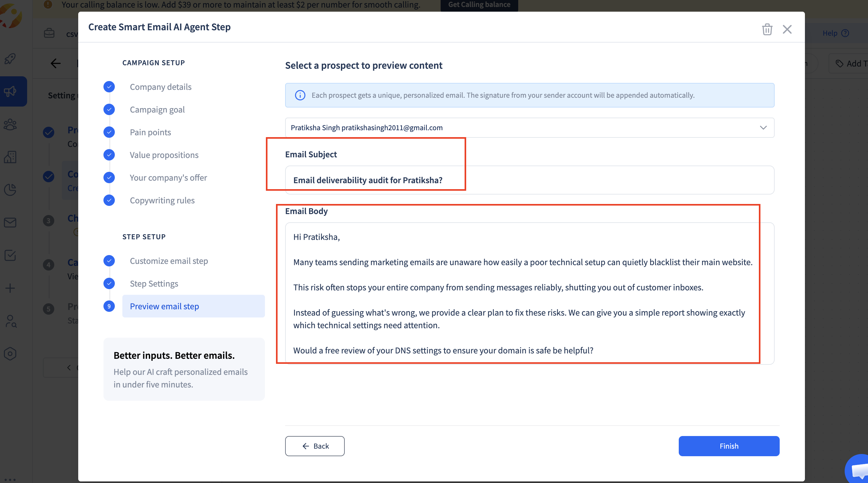Click the plus icon in left sidebar
The image size is (868, 483).
(10, 288)
